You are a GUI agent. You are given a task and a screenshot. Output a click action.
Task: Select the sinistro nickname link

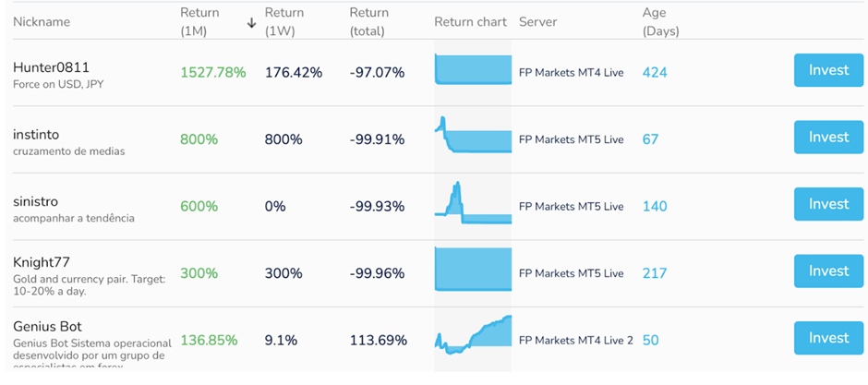[35, 200]
